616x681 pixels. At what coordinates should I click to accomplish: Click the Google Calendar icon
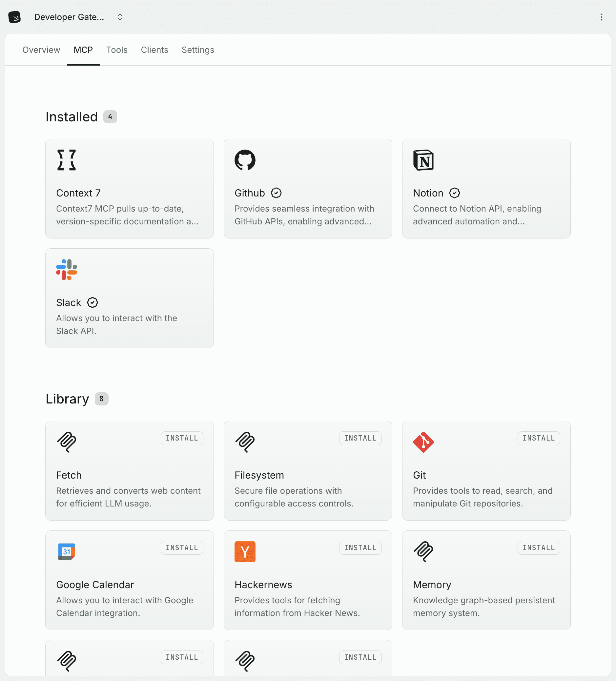pos(67,551)
